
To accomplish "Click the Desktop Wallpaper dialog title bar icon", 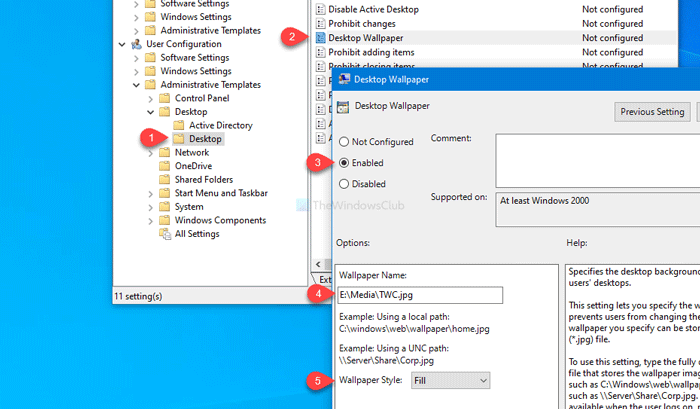I will (344, 79).
